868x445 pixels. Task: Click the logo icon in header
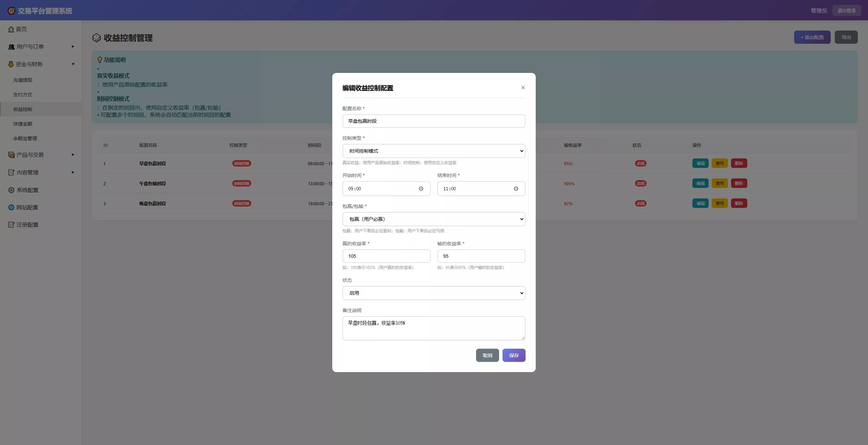pyautogui.click(x=11, y=11)
